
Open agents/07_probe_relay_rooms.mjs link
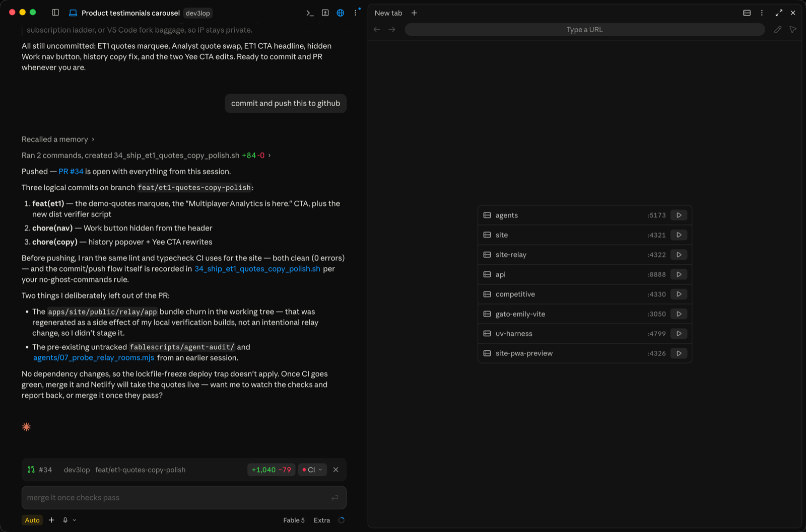click(x=94, y=358)
